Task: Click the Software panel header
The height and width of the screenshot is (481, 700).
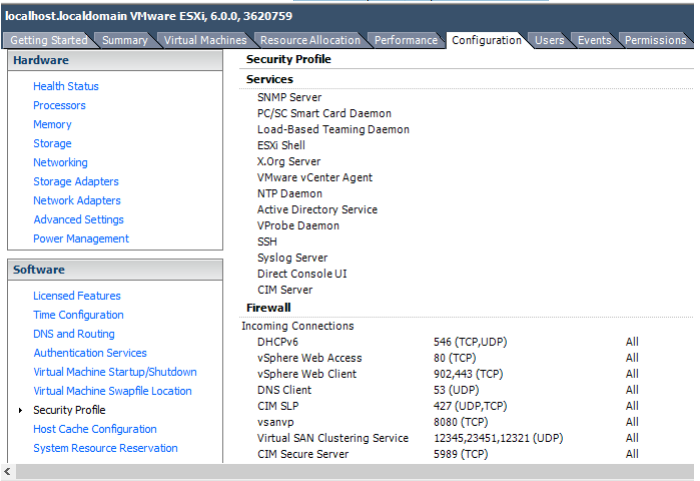Action: 115,270
